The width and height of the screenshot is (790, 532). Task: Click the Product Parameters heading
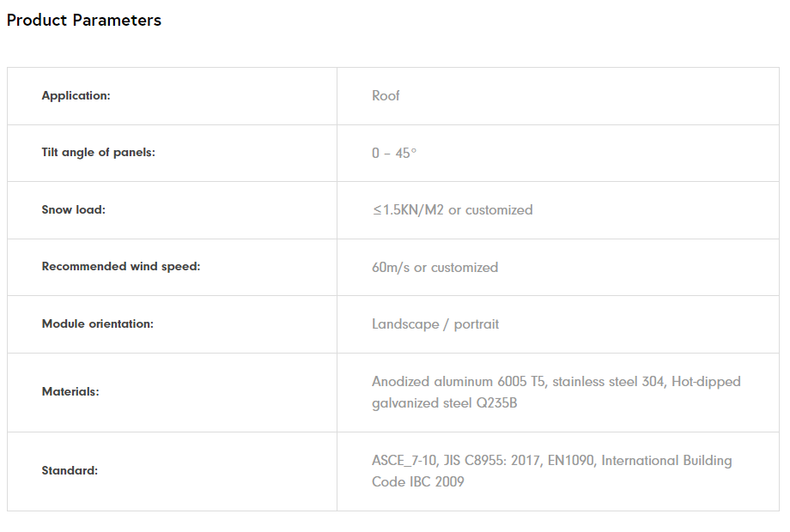click(x=84, y=21)
